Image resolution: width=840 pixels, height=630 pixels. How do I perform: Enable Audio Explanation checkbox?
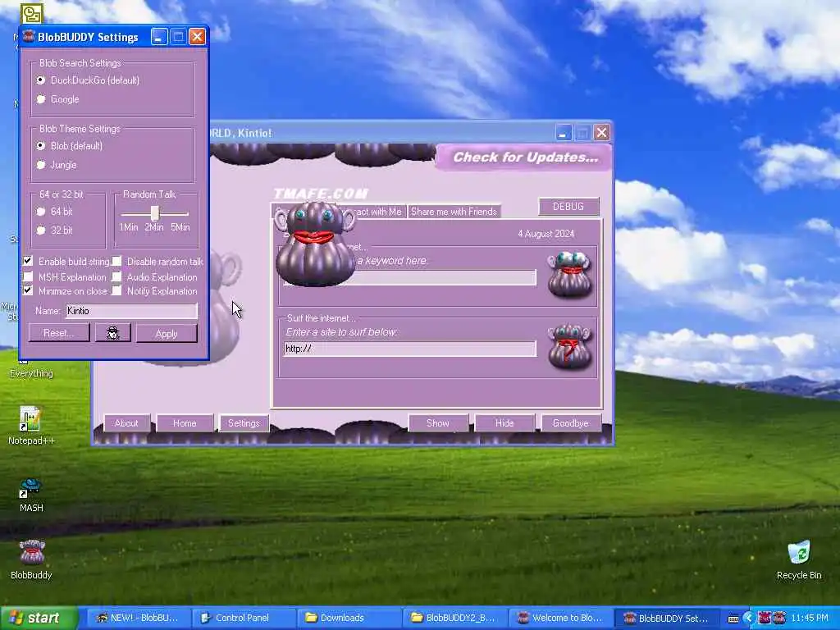(x=116, y=276)
